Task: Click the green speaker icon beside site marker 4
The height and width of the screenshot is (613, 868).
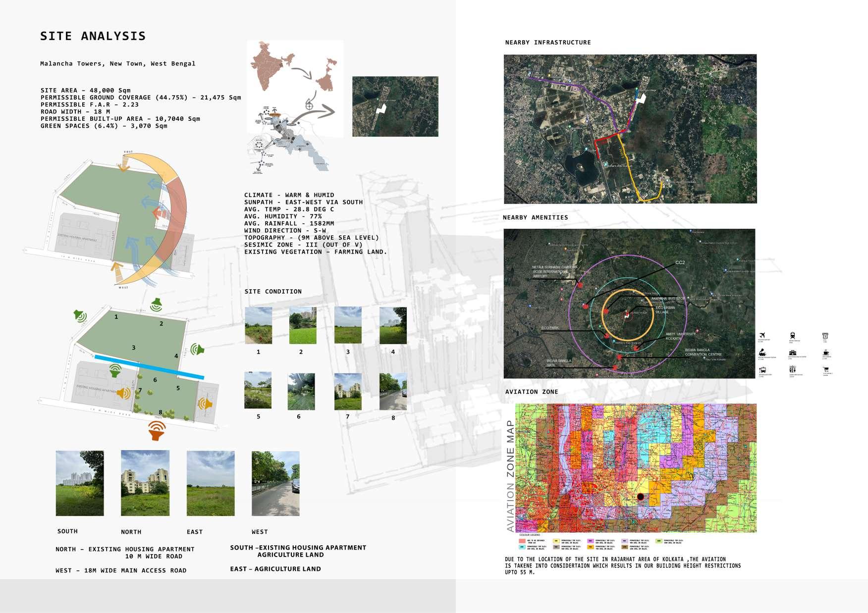Action: (198, 350)
